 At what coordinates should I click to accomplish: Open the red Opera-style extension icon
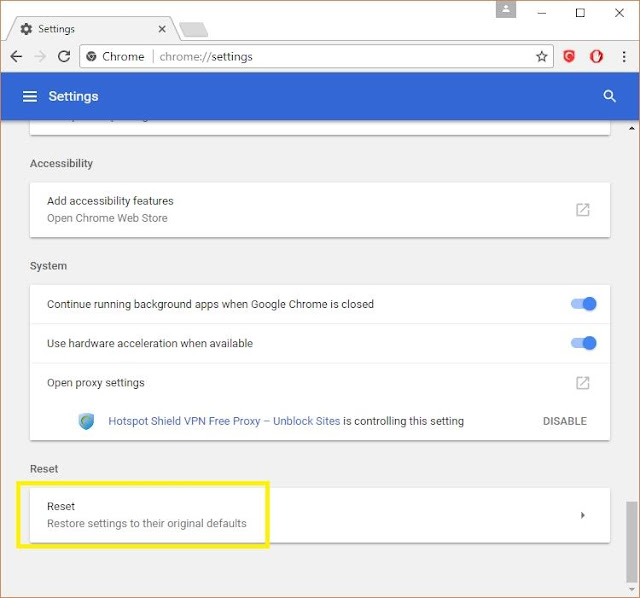[596, 56]
